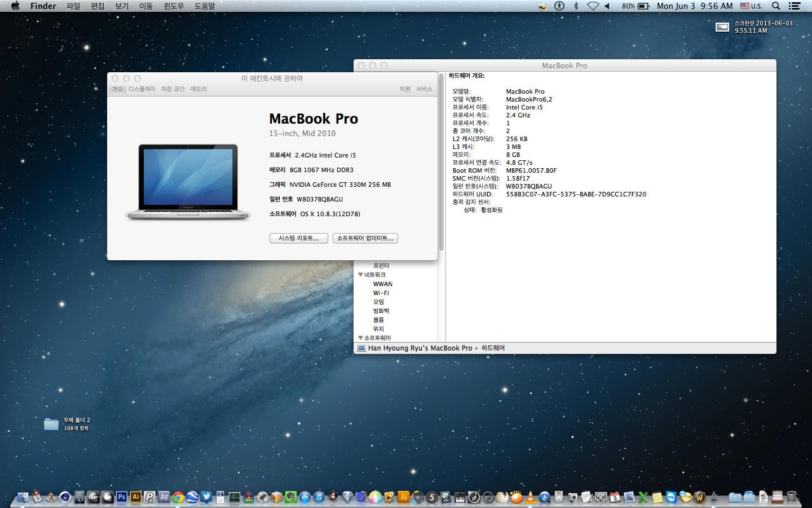
Task: Click the Bluetooth status icon
Action: pos(576,6)
